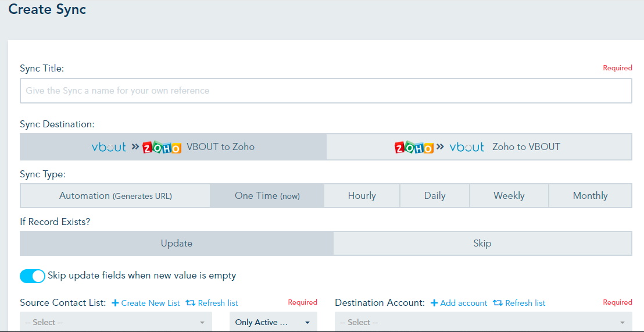Click refresh icon for Source Contact List
This screenshot has width=644, height=332.
tap(190, 304)
